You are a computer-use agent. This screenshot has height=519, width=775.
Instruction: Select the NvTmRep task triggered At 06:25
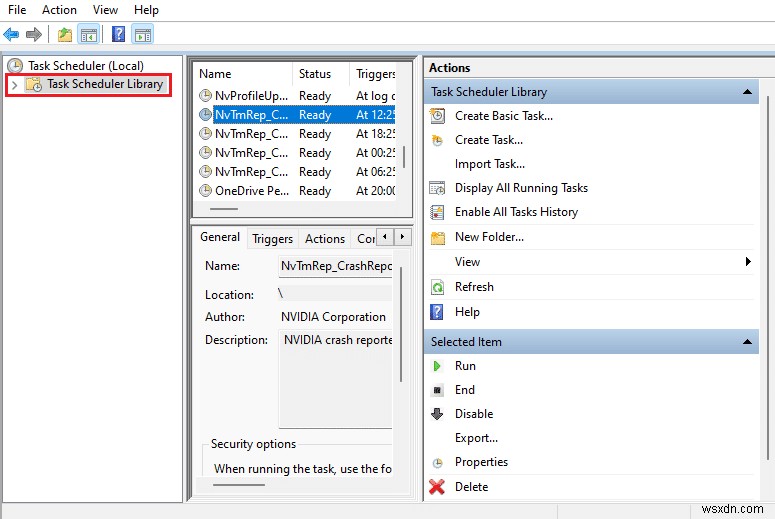coord(297,172)
